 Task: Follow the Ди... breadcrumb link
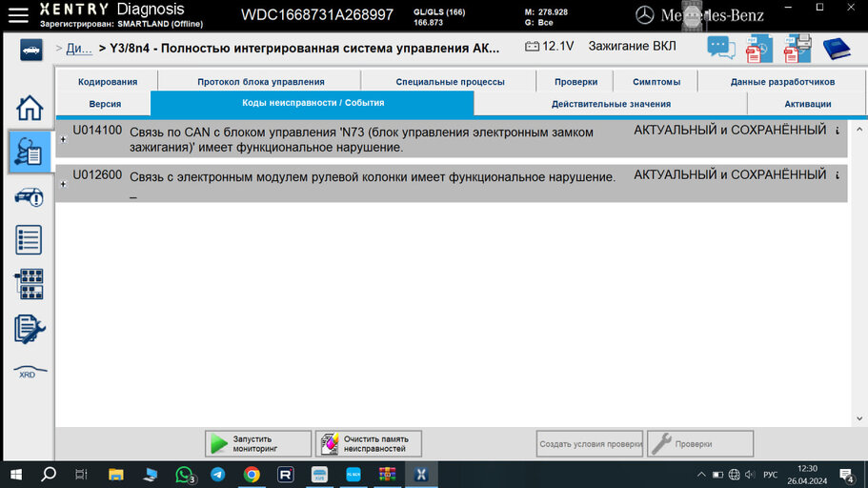point(79,49)
